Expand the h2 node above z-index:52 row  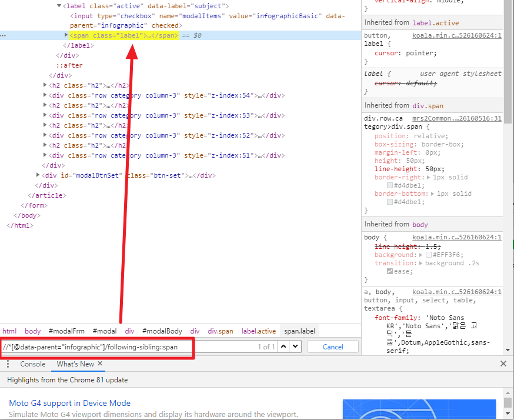[x=45, y=125]
